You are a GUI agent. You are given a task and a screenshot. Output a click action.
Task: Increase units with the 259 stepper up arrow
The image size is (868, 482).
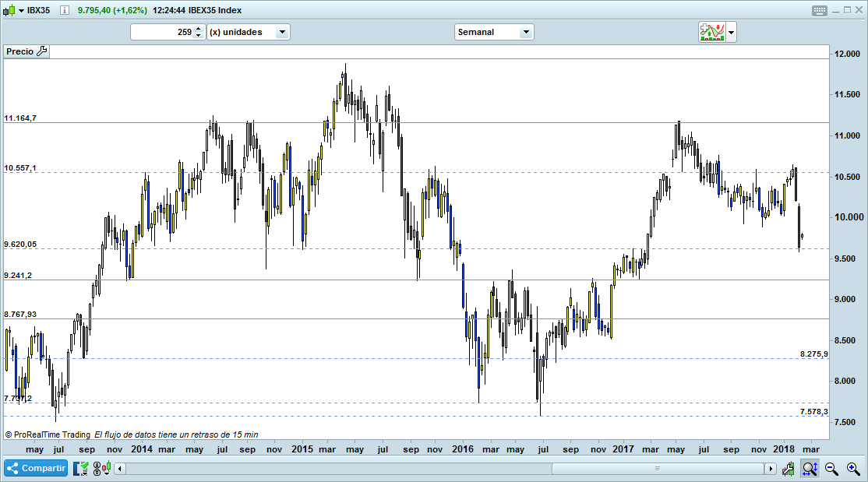[x=197, y=29]
